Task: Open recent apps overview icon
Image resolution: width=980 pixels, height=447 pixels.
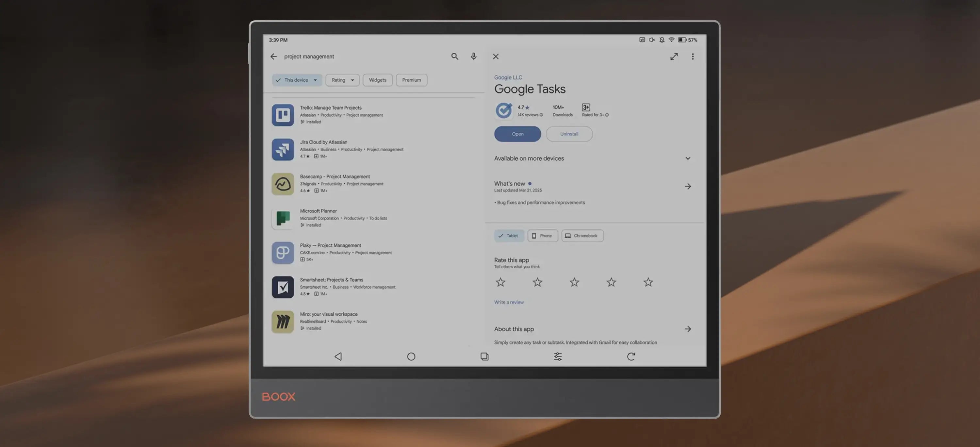Action: pyautogui.click(x=484, y=356)
